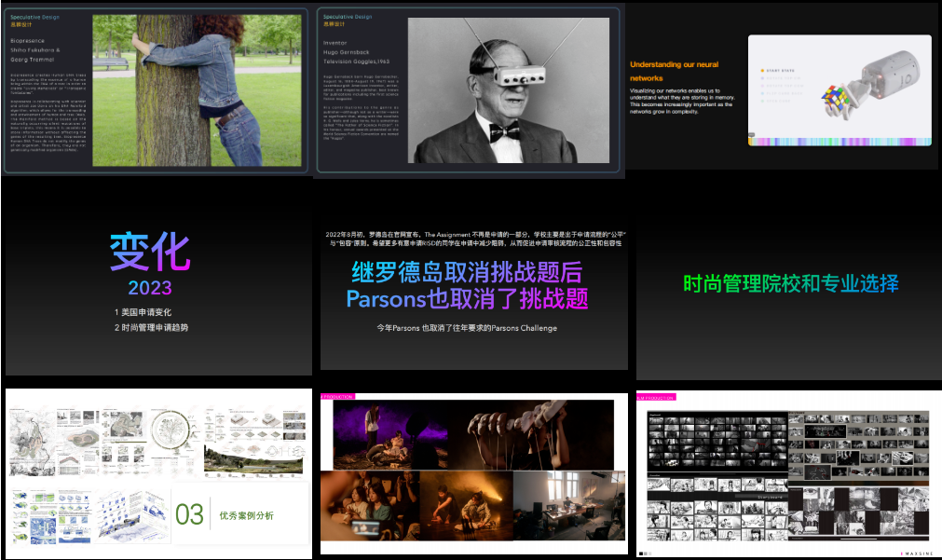Click the 'Parsons也取消了挑战题' headline
Viewport: 942px width, 560px height.
coord(467,298)
